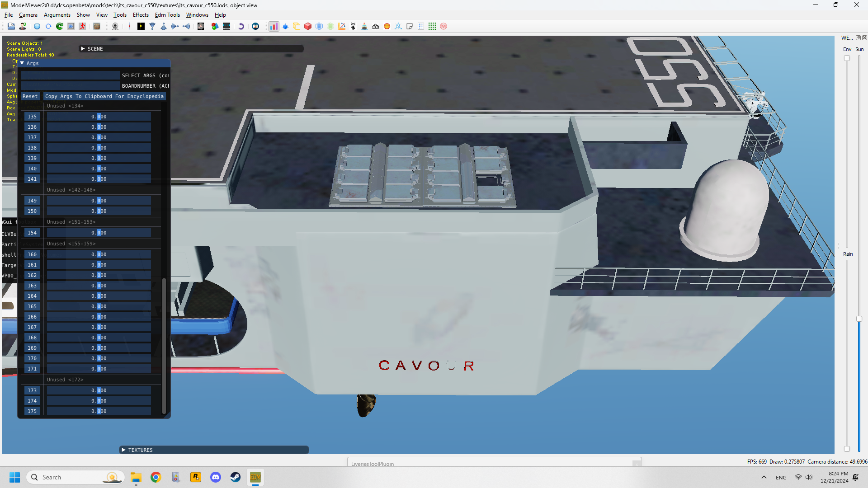Click argument number 175 button
The image size is (868, 488).
click(32, 411)
